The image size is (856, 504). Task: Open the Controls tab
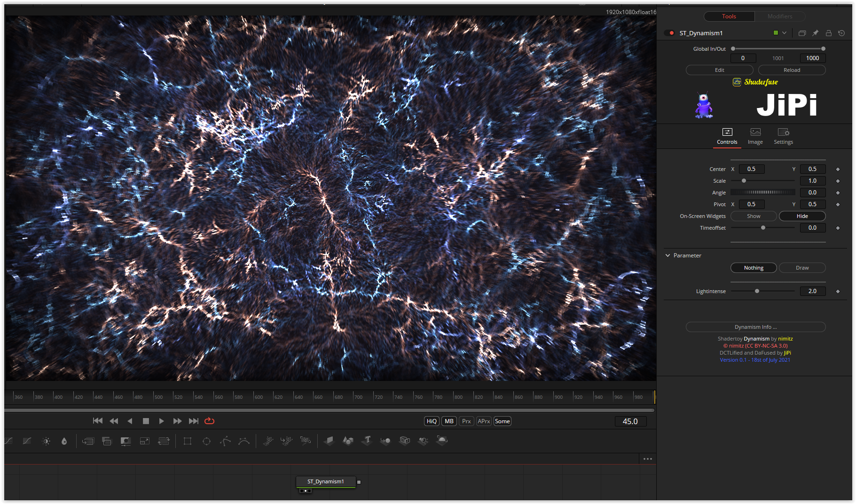727,137
